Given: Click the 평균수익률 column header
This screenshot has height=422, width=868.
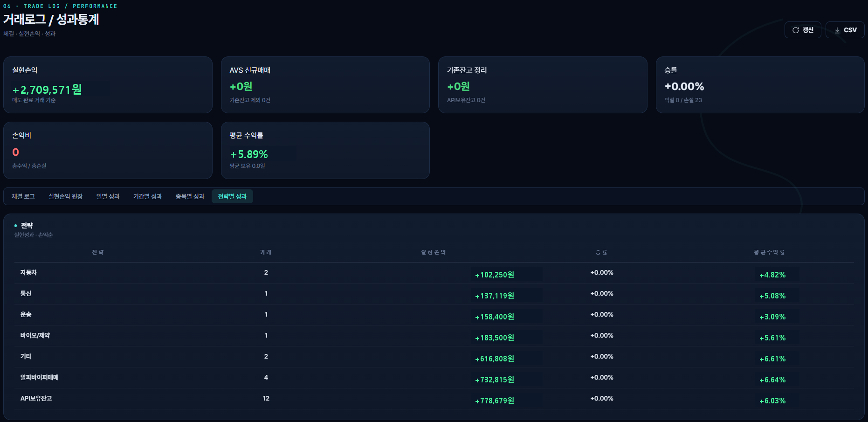Looking at the screenshot, I should (769, 252).
